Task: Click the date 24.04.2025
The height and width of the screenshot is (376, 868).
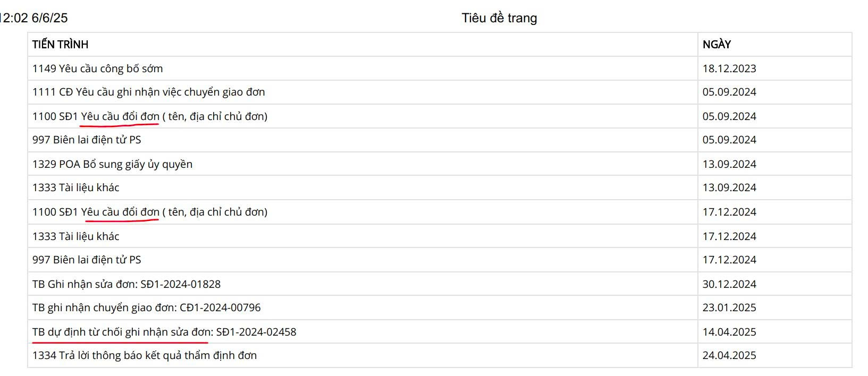Action: 729,355
